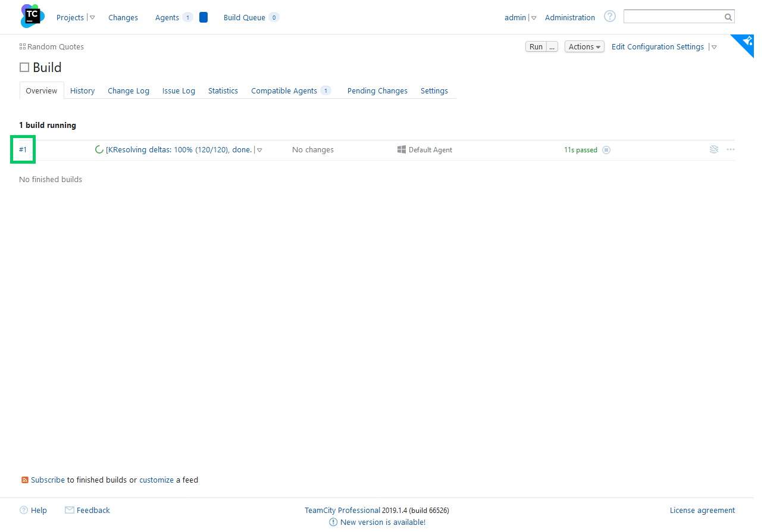Click the stacked layers icon in build #1 row
The image size is (764, 532).
[714, 149]
